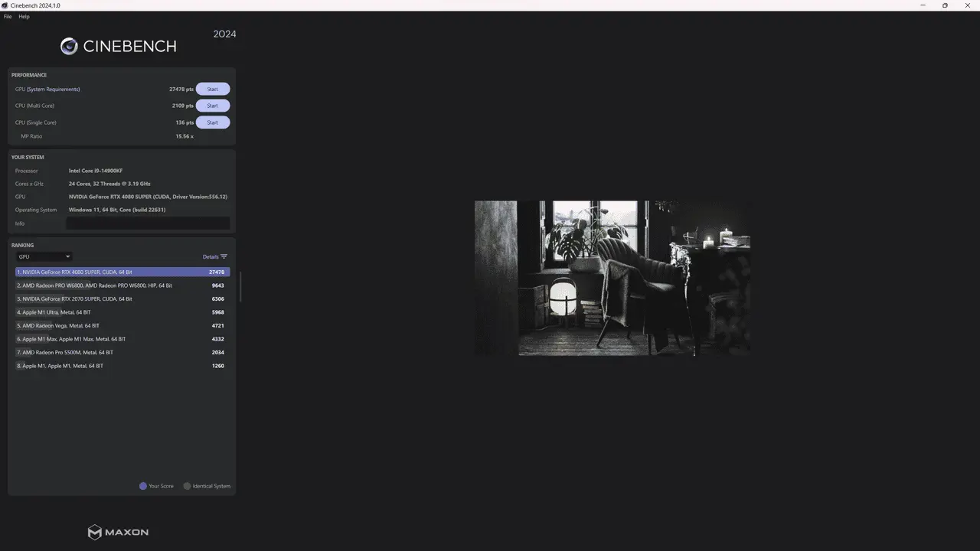Click the rendered room scene preview
Image resolution: width=980 pixels, height=551 pixels.
pos(612,278)
